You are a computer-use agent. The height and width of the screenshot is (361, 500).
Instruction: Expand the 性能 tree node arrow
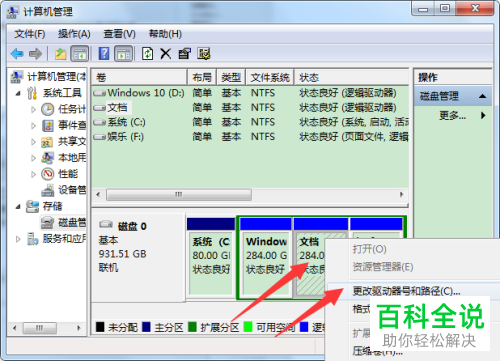coord(33,174)
